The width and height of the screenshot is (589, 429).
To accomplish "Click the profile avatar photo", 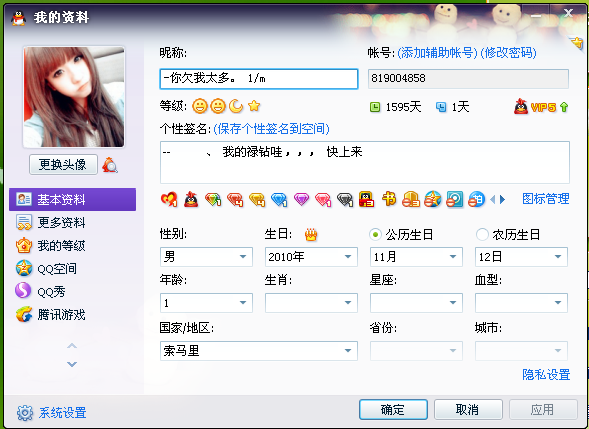I will tap(74, 97).
